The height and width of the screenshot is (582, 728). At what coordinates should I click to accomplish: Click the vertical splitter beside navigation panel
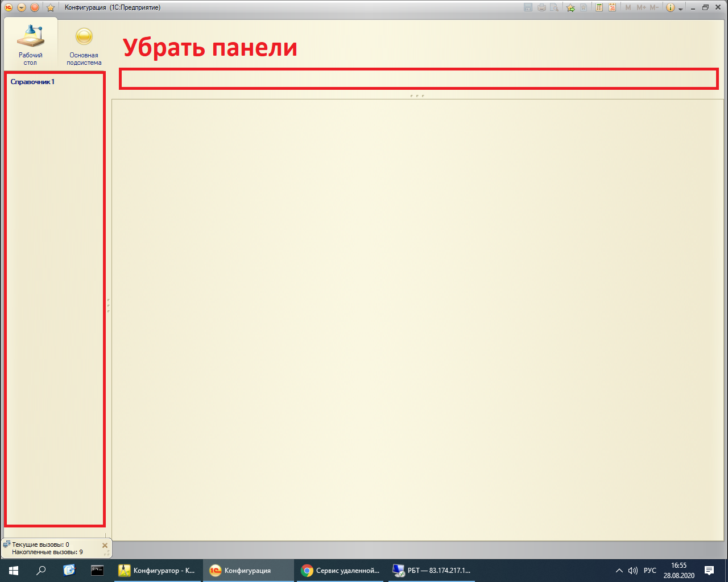[x=108, y=305]
